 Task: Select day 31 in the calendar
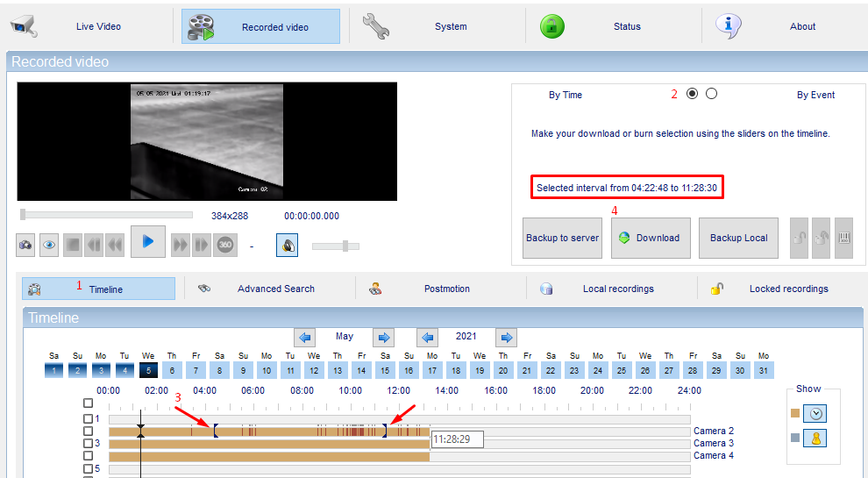[764, 370]
